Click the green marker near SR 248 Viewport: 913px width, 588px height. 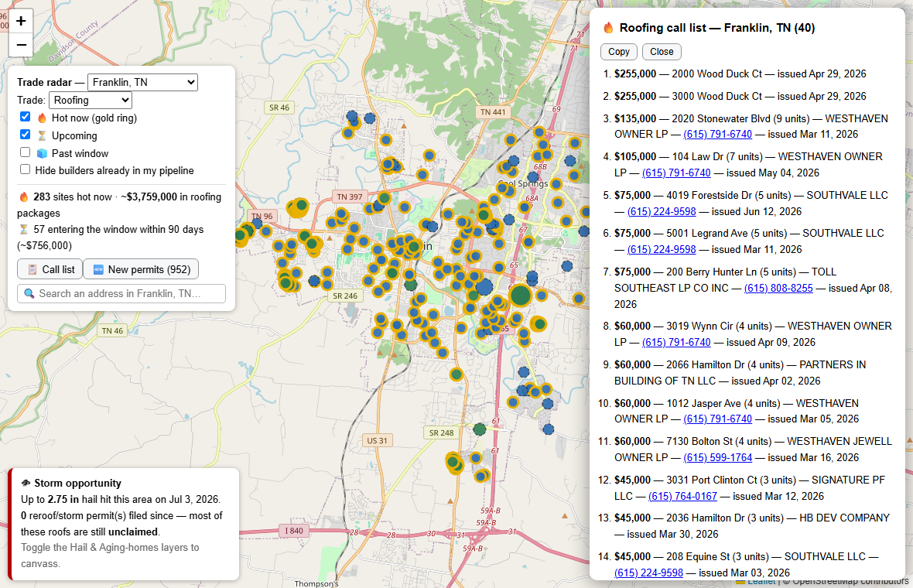pos(480,429)
